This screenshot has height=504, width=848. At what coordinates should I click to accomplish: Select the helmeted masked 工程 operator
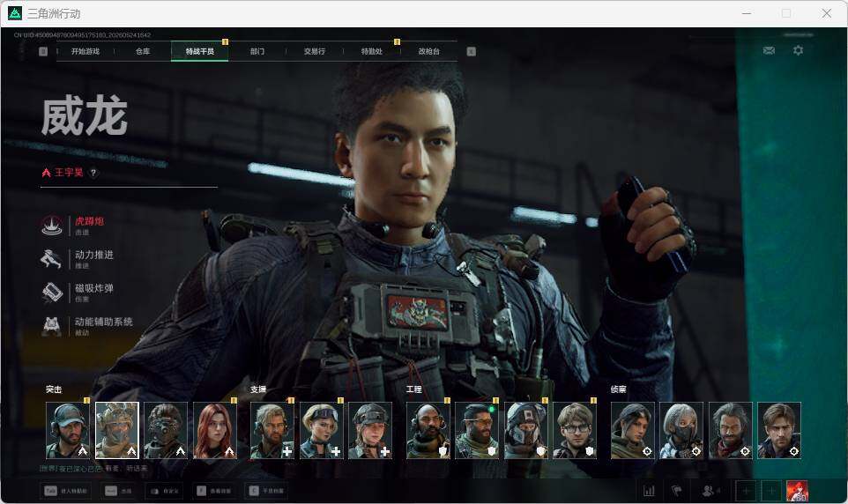tap(526, 431)
